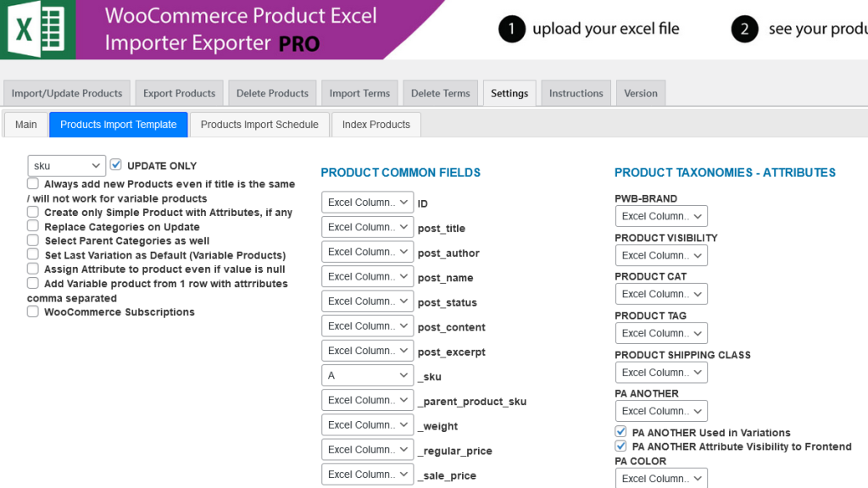Open Products Import Schedule sub-tab
Screen dimensions: 868x488
click(259, 125)
